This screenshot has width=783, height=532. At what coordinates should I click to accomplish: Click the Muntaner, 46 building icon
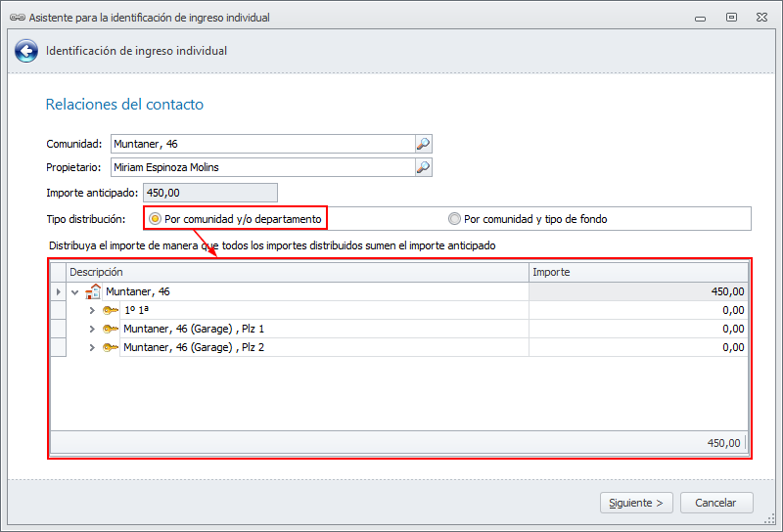(x=94, y=291)
